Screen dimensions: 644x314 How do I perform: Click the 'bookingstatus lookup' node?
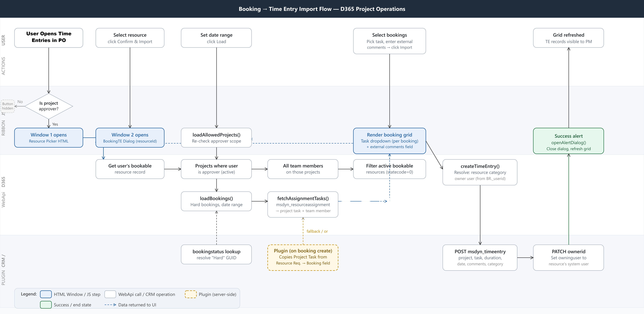pos(216,254)
